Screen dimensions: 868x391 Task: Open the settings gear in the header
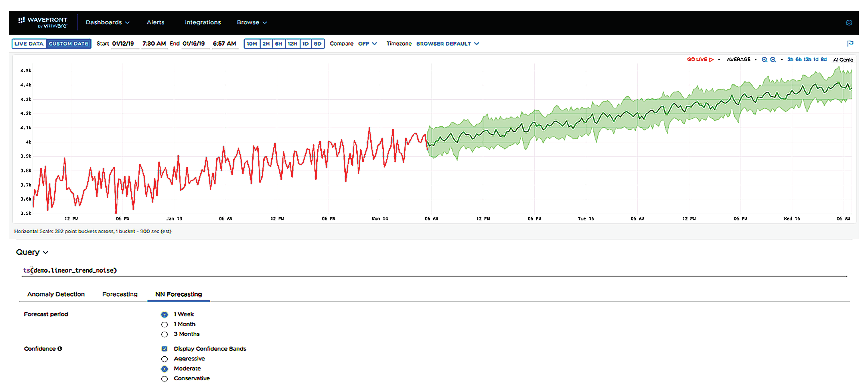pyautogui.click(x=849, y=23)
